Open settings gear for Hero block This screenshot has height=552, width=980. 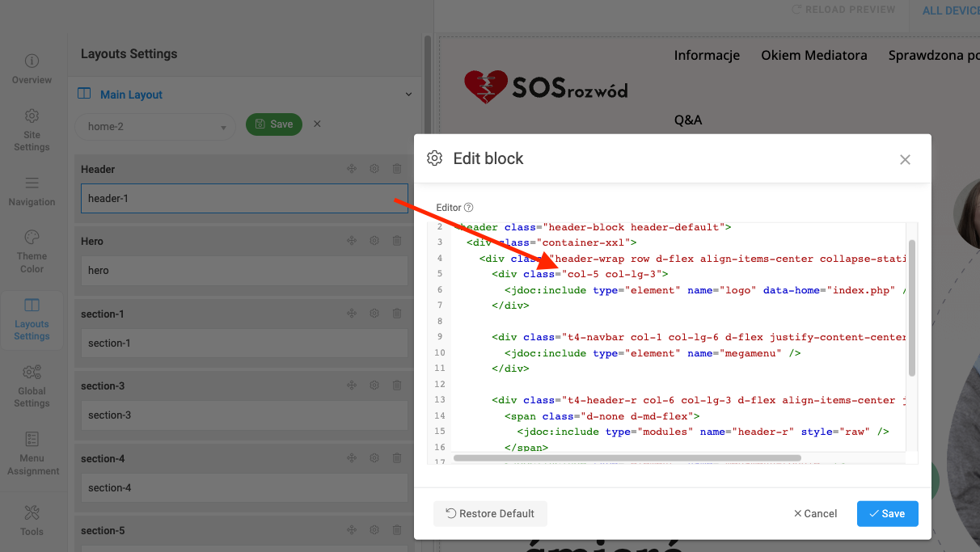pyautogui.click(x=374, y=241)
